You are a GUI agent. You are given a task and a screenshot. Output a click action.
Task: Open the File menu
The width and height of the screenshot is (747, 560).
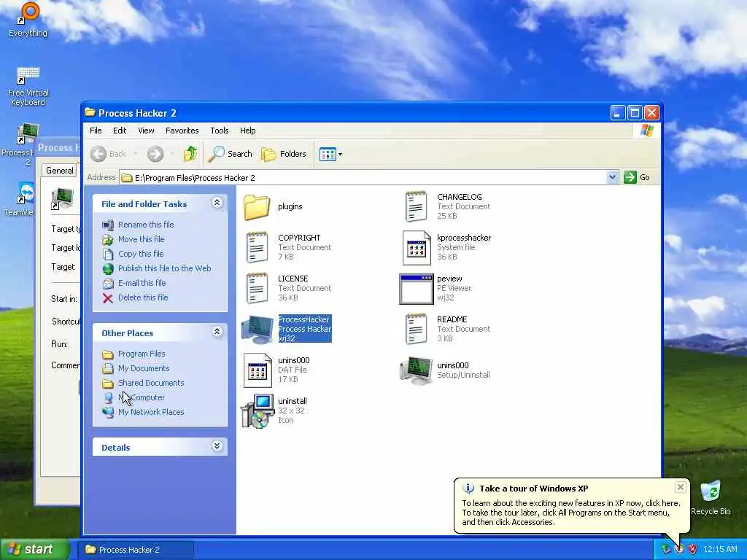[96, 131]
